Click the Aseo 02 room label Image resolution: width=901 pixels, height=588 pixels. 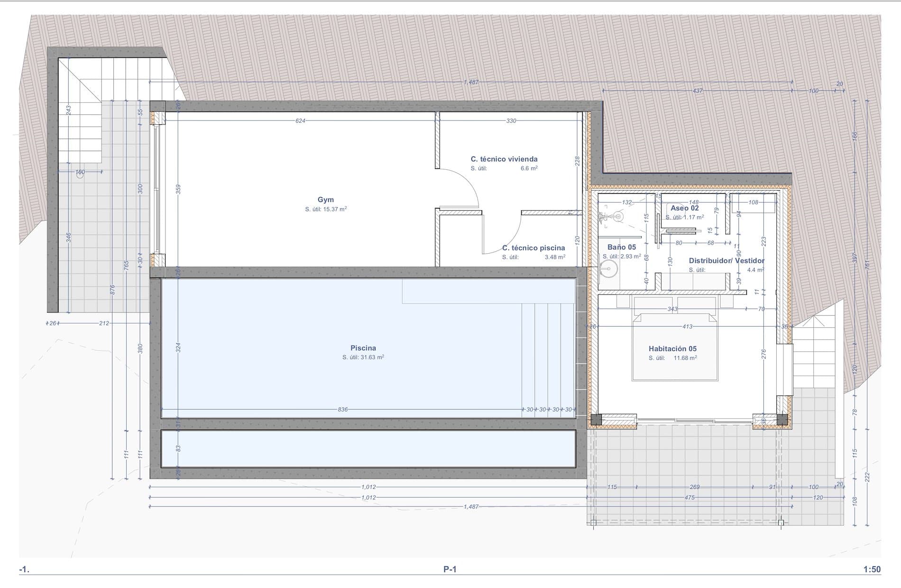(x=684, y=208)
